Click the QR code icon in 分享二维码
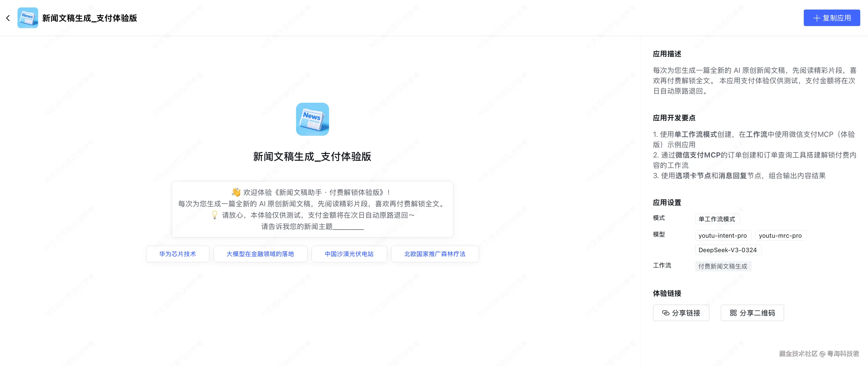 (x=733, y=313)
